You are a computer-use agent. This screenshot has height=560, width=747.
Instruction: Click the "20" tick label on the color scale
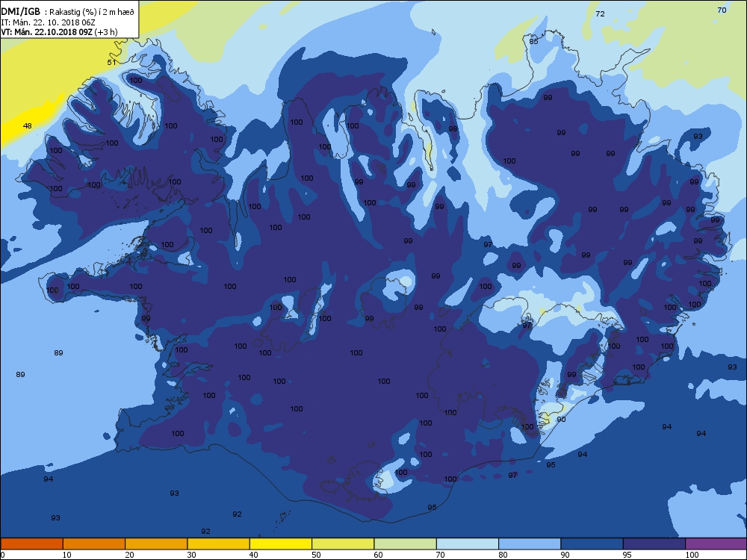click(129, 555)
